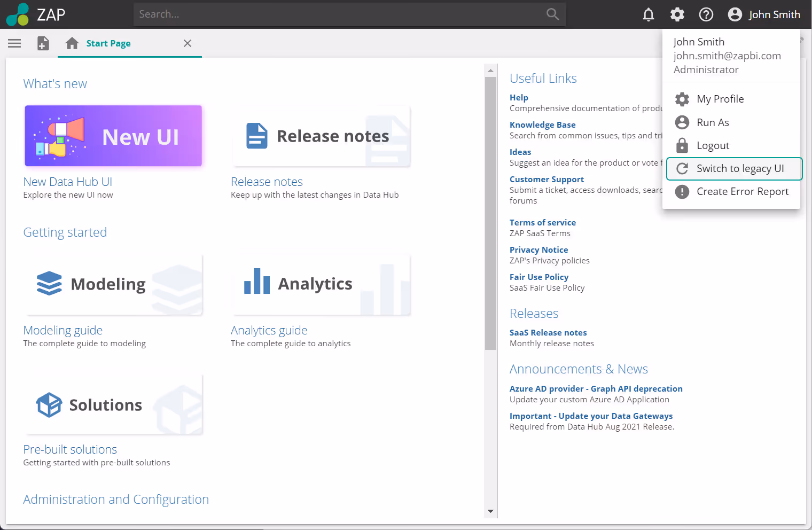
Task: Click the help question mark icon
Action: 706,14
